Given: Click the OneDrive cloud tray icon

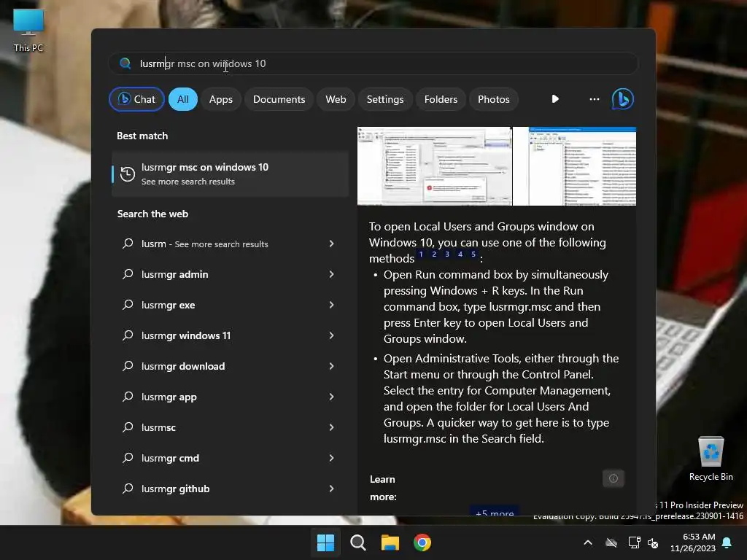Looking at the screenshot, I should click(611, 542).
